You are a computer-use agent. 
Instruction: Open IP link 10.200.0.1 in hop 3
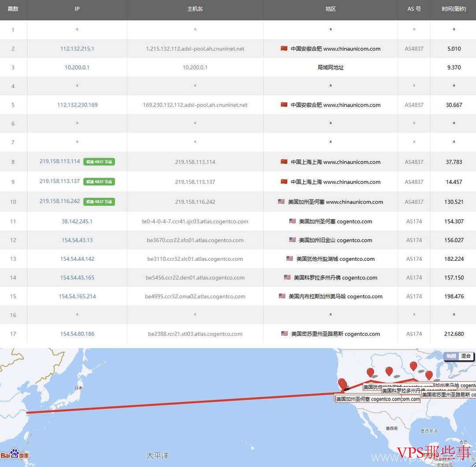tap(77, 67)
